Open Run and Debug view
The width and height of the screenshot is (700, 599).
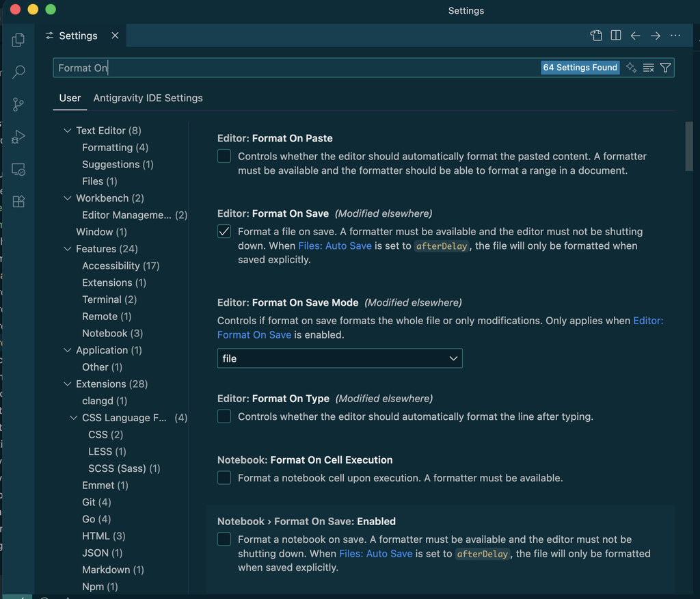coord(18,137)
